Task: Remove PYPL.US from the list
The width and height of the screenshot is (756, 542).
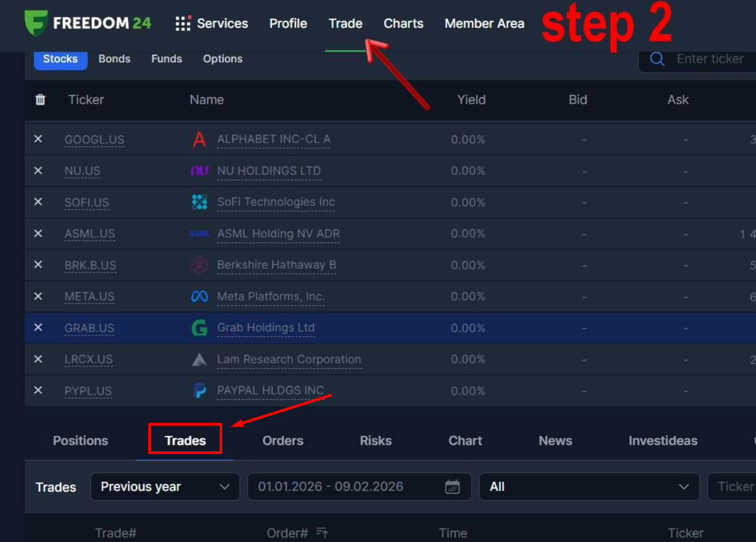Action: coord(38,390)
